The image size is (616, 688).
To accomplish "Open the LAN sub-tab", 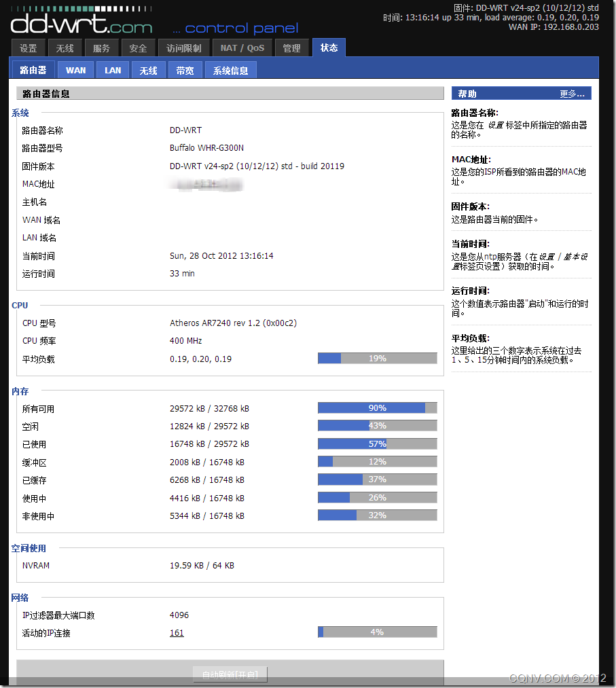I will [x=113, y=70].
